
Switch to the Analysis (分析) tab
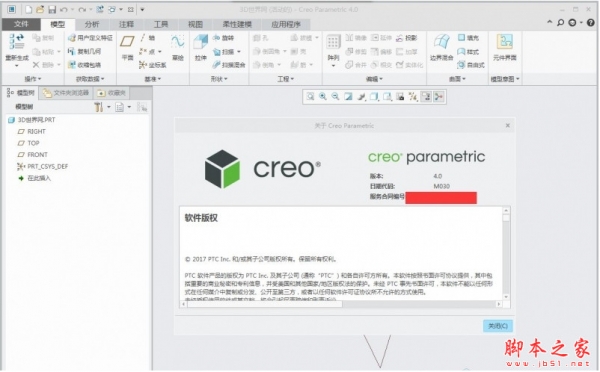pos(91,24)
